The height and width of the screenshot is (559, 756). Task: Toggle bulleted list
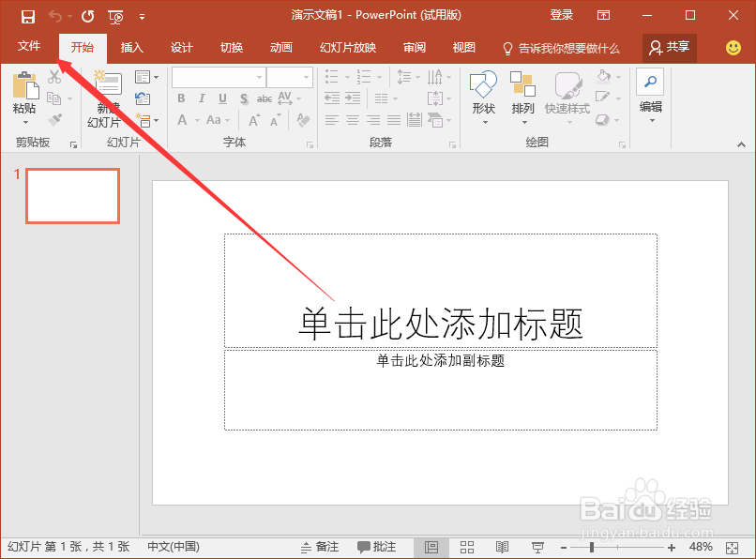point(332,76)
